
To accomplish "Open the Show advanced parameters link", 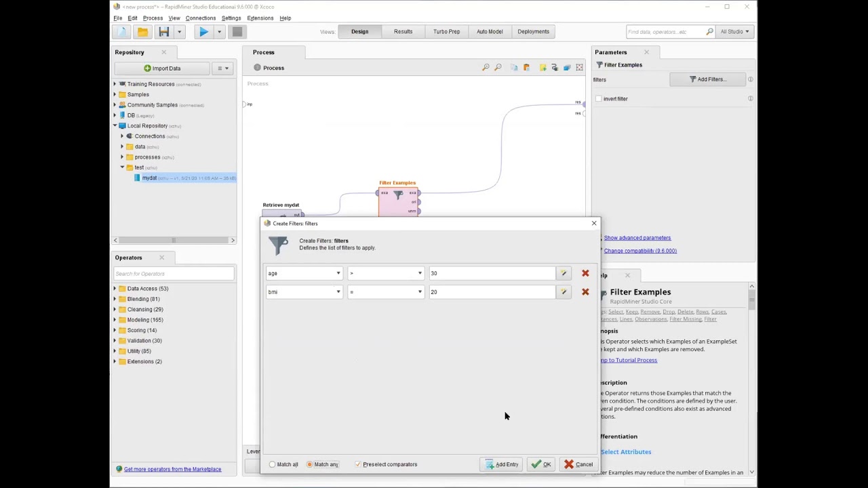I will 637,238.
